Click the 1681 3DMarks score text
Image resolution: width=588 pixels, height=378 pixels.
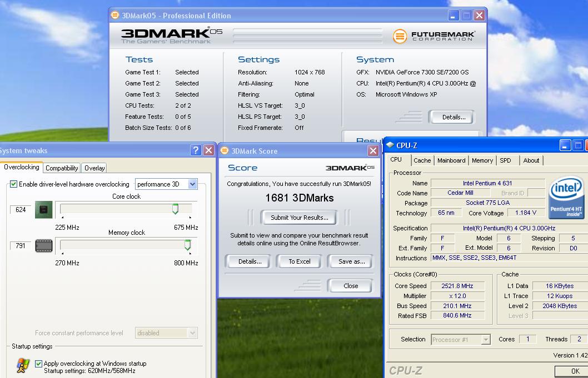299,198
